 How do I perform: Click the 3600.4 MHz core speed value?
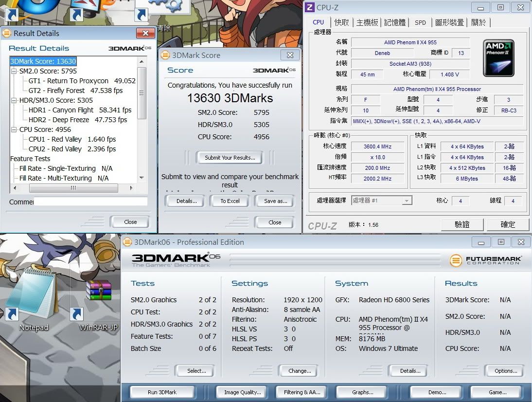(377, 146)
